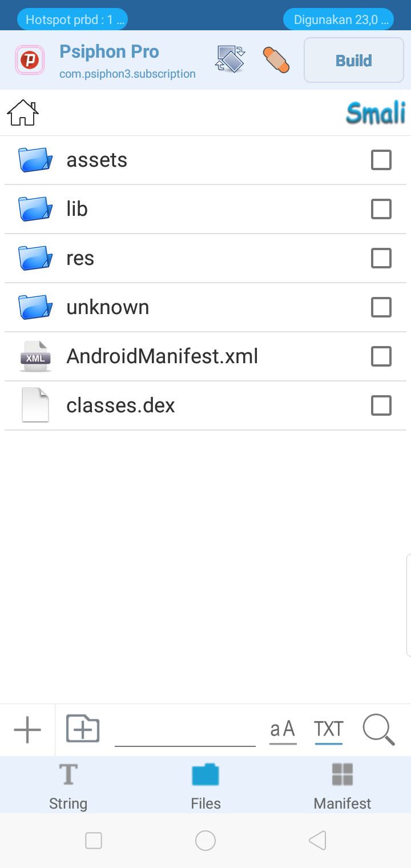Tap the layered images swap icon
Viewport: 411px width, 868px height.
(230, 59)
